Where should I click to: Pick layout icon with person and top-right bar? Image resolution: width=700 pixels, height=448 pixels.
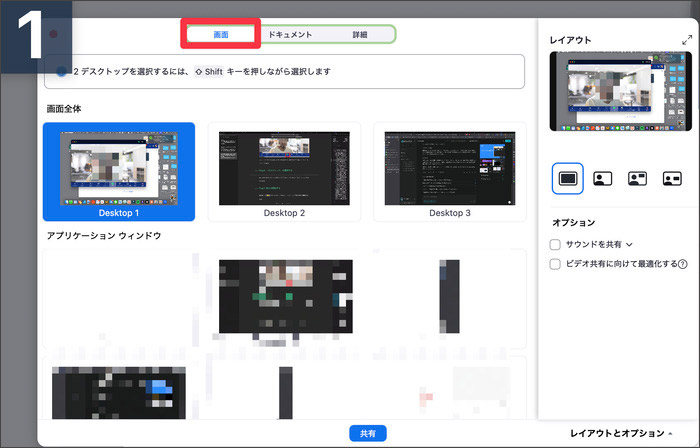coord(637,178)
